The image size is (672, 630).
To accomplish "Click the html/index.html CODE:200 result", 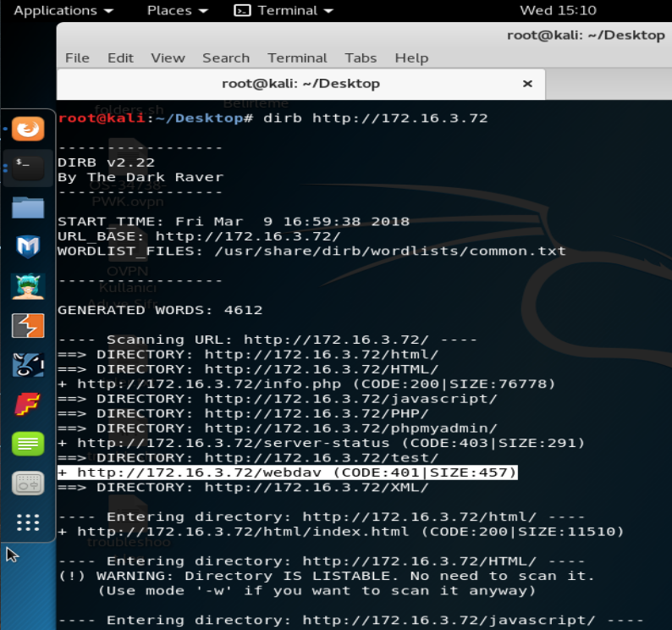I will click(x=341, y=532).
